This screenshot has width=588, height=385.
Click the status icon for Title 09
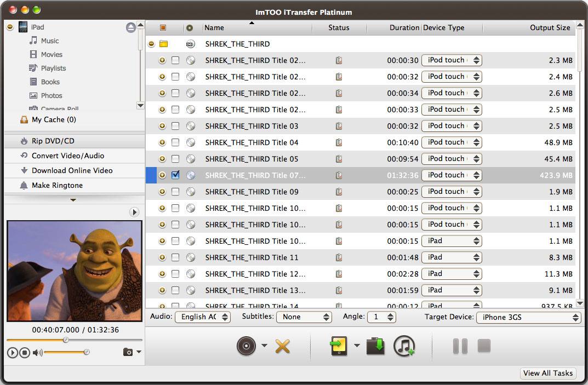pyautogui.click(x=339, y=192)
